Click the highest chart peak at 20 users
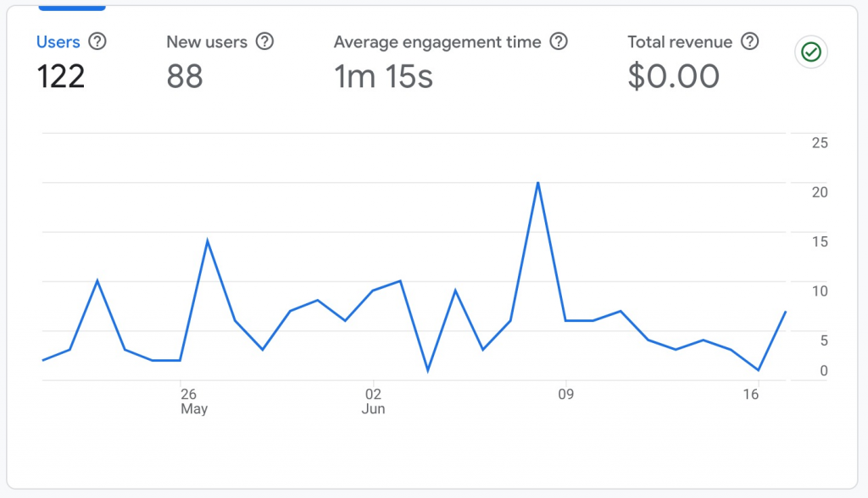 point(537,183)
